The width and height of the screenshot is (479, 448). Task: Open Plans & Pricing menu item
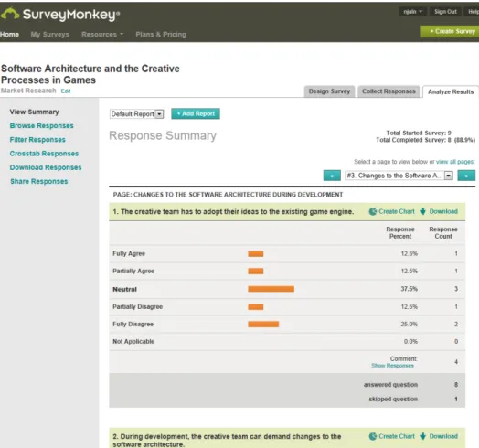tap(161, 35)
